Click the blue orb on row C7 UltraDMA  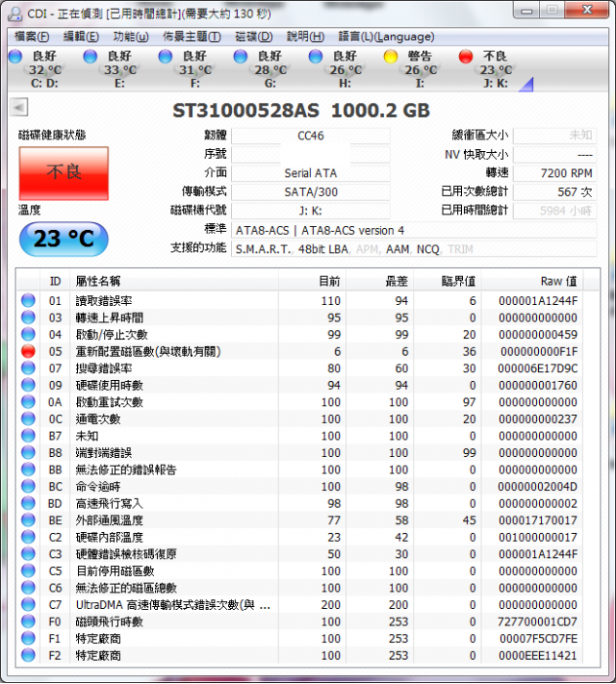pyautogui.click(x=28, y=604)
